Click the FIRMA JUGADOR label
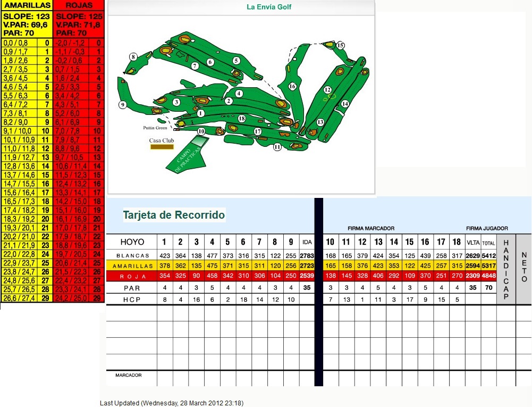Image resolution: width=532 pixels, height=407 pixels. click(x=487, y=228)
